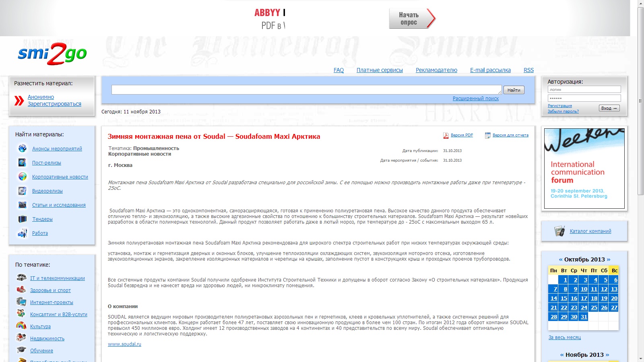Open www.soudal.ru link
The image size is (644, 362).
tap(124, 344)
